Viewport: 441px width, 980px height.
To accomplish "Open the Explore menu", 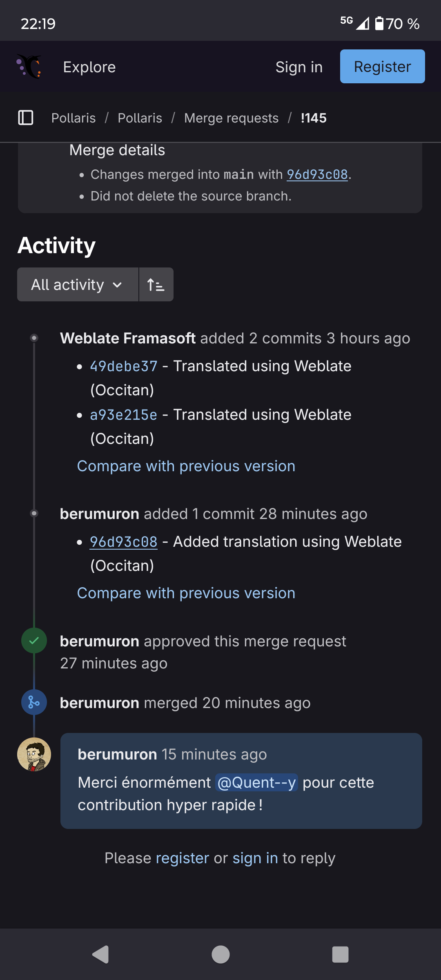I will tap(89, 67).
